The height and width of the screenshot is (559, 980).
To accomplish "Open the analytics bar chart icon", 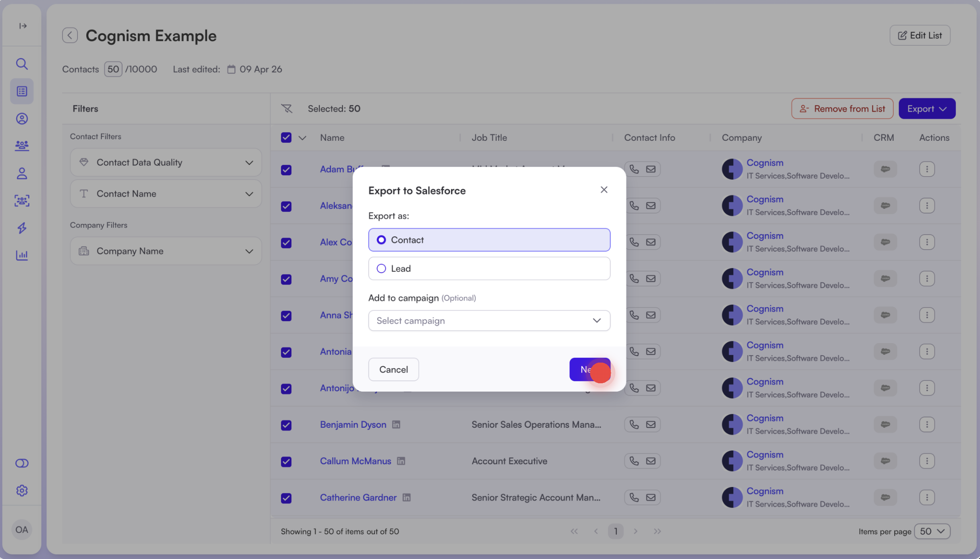I will 22,255.
